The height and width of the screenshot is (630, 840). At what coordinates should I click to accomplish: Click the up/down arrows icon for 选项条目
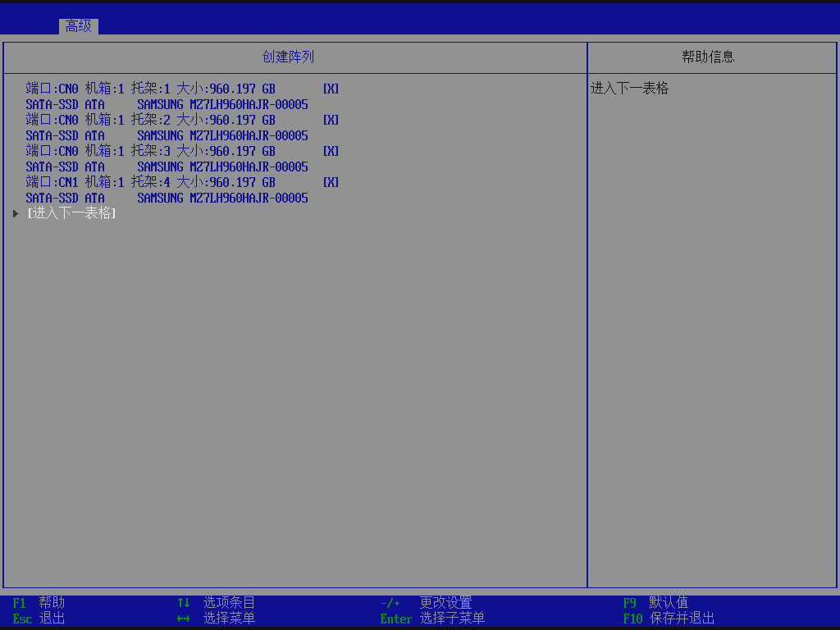pyautogui.click(x=184, y=603)
